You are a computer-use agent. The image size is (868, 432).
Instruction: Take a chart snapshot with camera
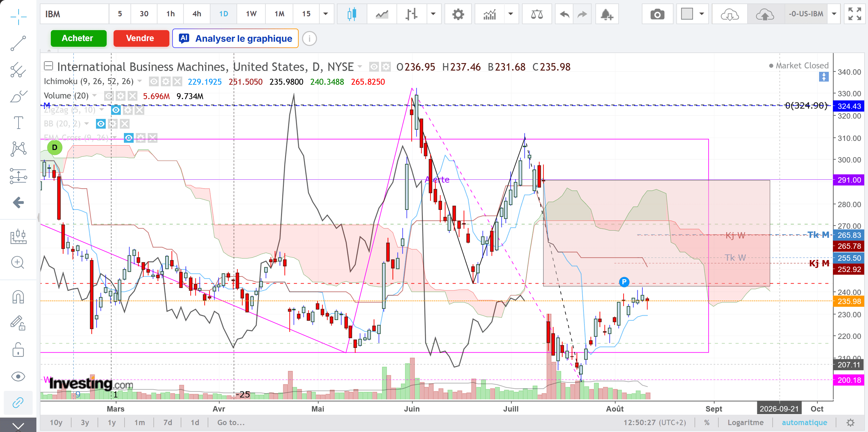(658, 14)
